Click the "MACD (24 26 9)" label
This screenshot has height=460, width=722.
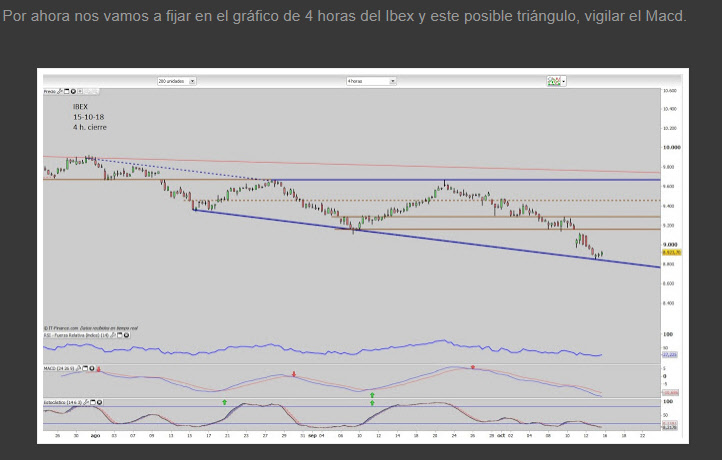(59, 368)
